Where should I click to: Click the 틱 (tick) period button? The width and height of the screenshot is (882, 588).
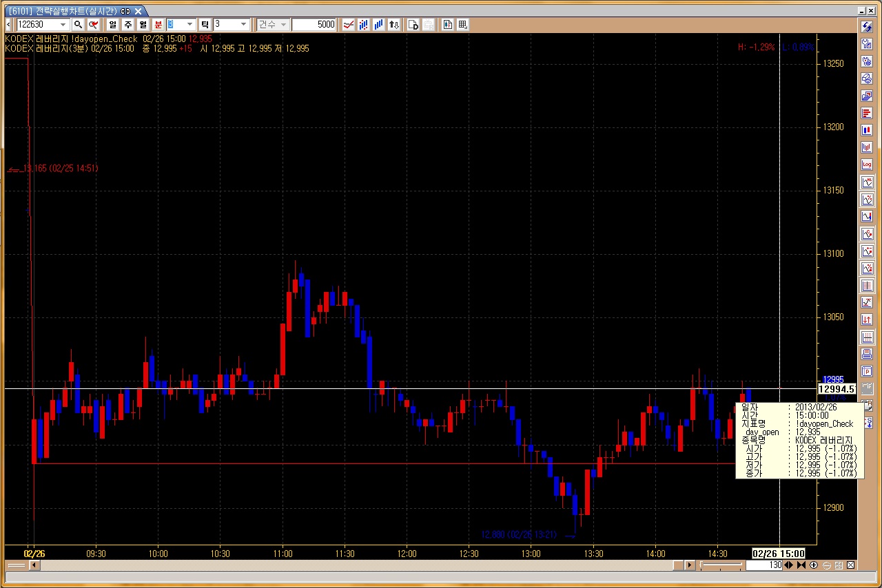point(205,25)
